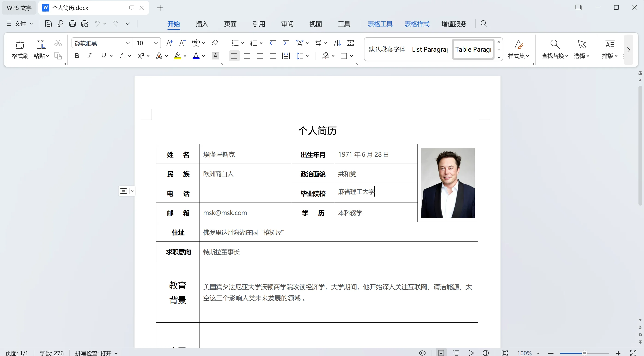Increase font size with A+ icon
Screen dimensions: 644x356
pyautogui.click(x=170, y=43)
